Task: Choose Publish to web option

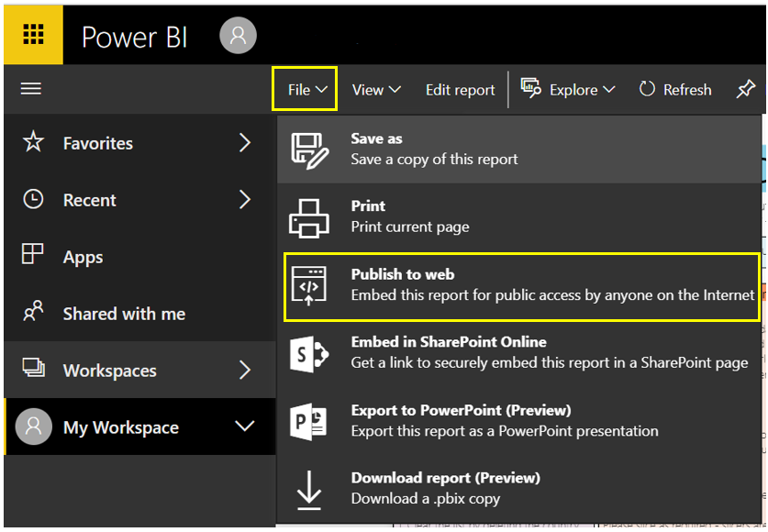Action: point(521,287)
